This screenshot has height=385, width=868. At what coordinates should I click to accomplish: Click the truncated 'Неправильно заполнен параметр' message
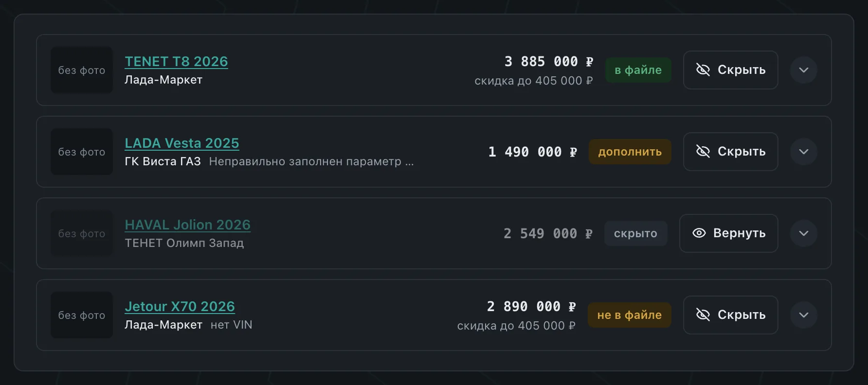(x=311, y=161)
